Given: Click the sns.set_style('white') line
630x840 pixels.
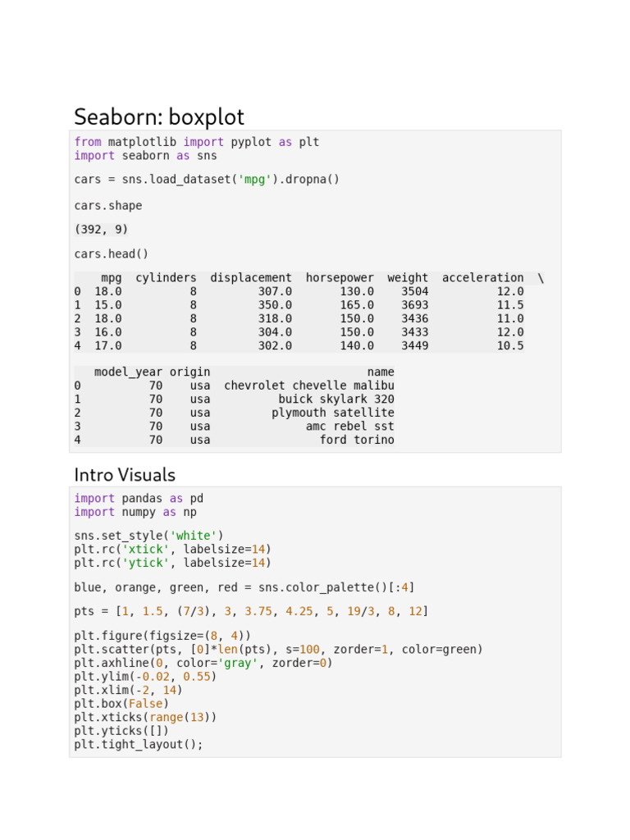Looking at the screenshot, I should (x=148, y=536).
